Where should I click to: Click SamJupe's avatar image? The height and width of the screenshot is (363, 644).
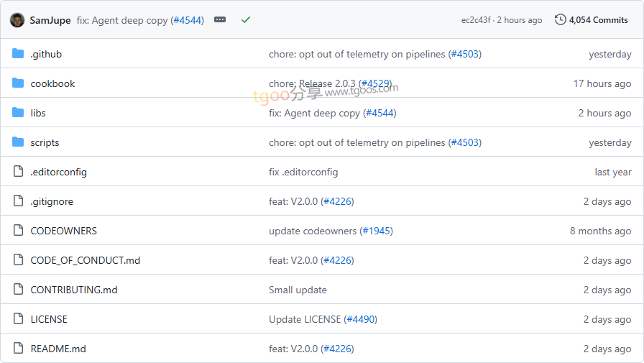click(x=17, y=19)
